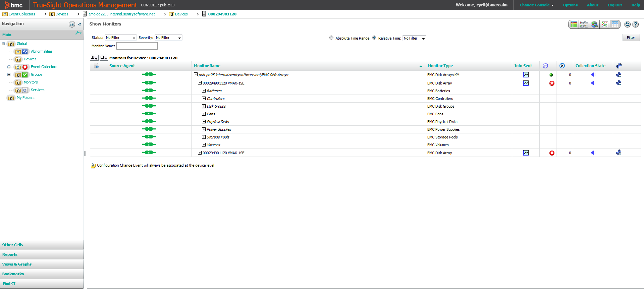Open the Relative Time No Filter dropdown
The height and width of the screenshot is (291, 644).
click(414, 39)
